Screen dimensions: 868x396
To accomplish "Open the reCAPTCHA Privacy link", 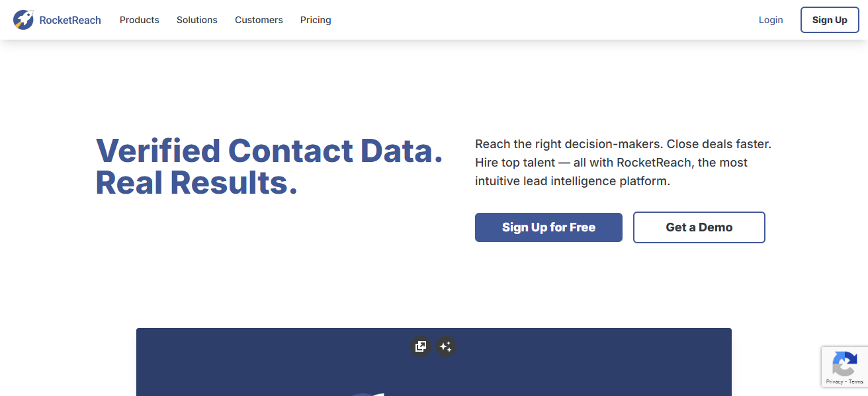I will click(x=834, y=381).
